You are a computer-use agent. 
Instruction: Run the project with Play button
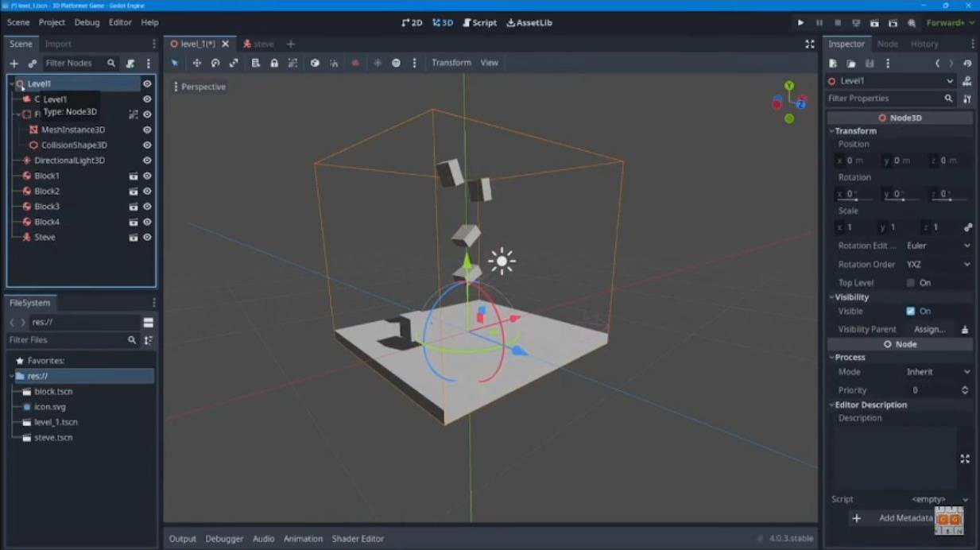point(800,23)
